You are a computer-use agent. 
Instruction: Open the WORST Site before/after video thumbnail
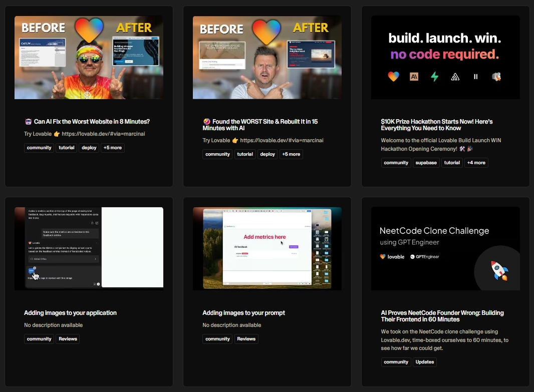click(x=267, y=58)
